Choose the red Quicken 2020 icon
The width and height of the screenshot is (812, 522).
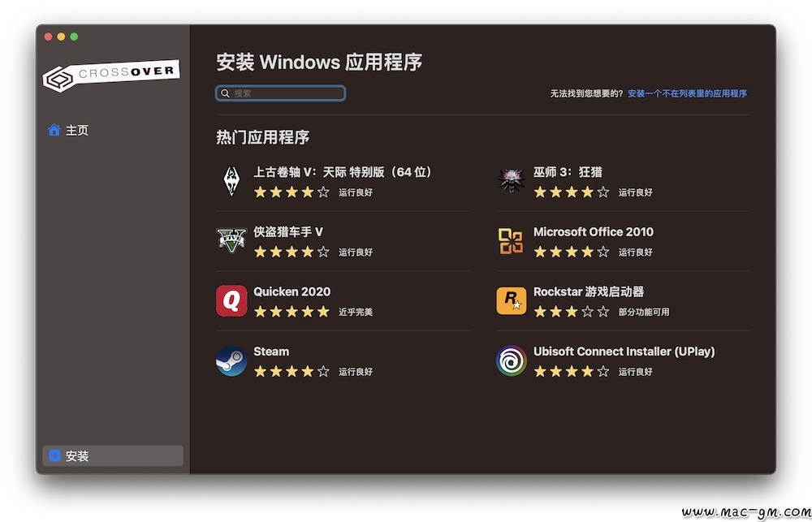click(231, 300)
